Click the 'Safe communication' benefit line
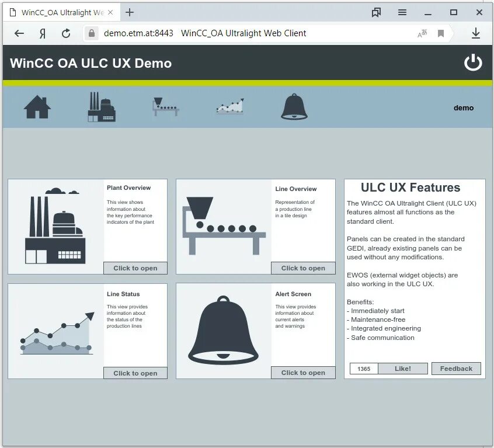Screen dimensions: 494x448 (x=381, y=338)
